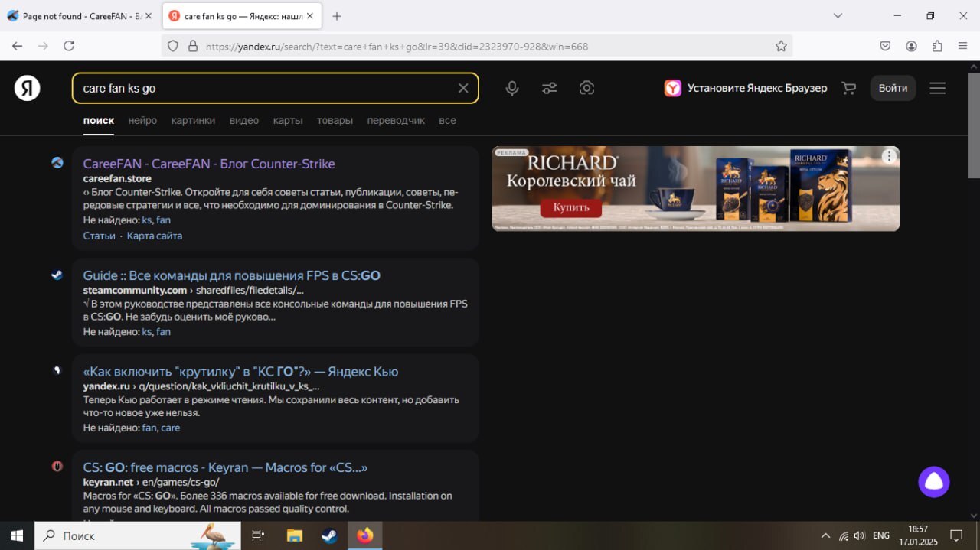Open the все services tab

[x=447, y=120]
